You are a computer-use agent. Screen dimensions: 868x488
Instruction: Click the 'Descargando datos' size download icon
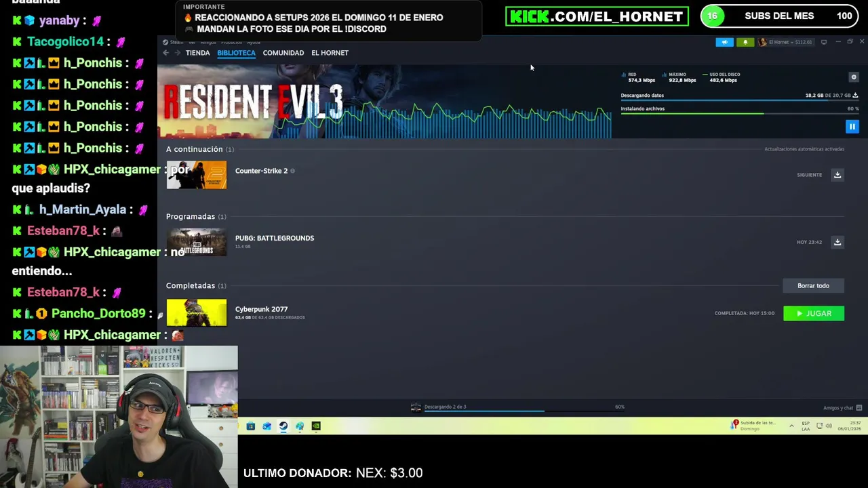click(855, 96)
